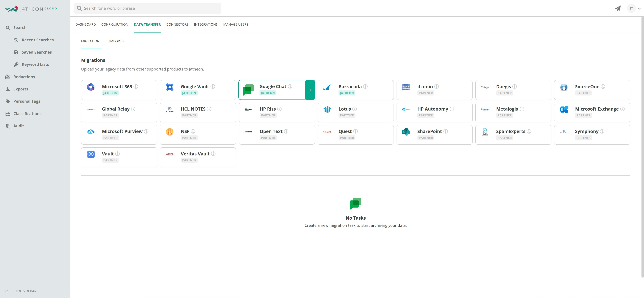Click the Microsoft 365 logo icon
Viewport: 644px width, 298px height.
91,87
